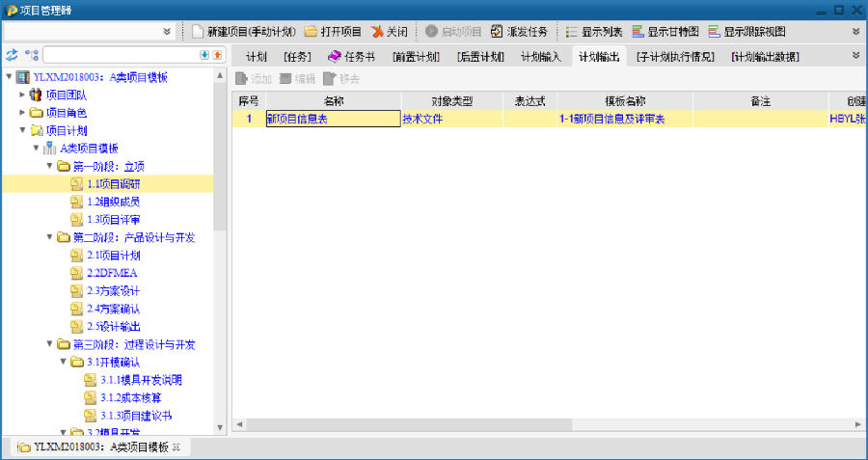Expand the tab bar overflow chevron
This screenshot has width=868, height=460.
tap(855, 56)
